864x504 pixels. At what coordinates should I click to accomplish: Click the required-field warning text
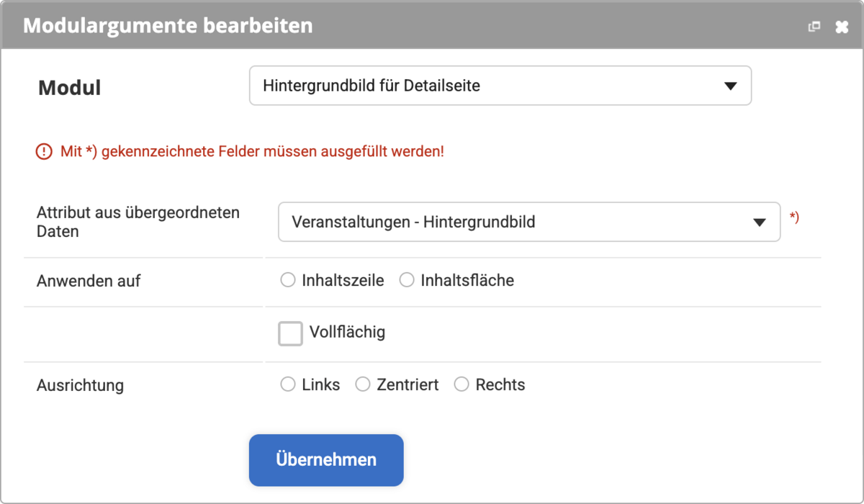click(x=252, y=152)
